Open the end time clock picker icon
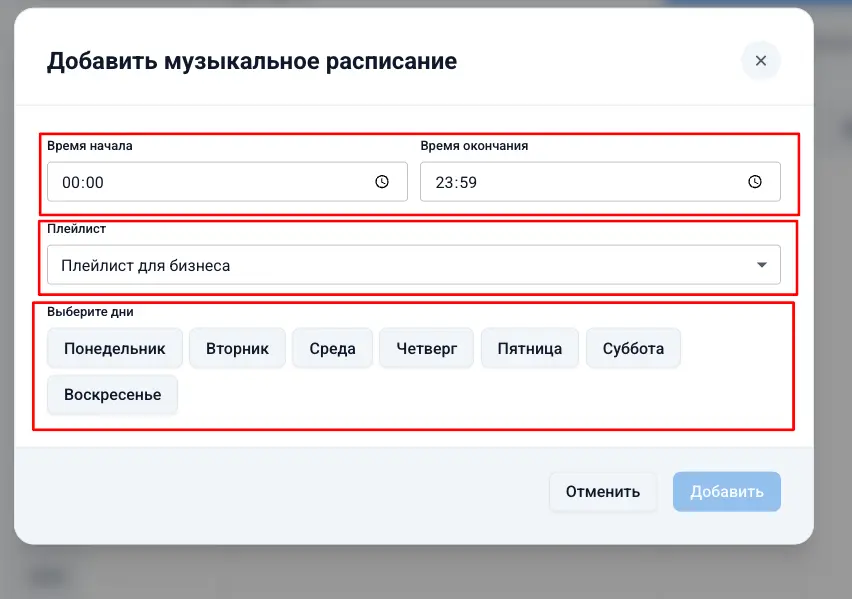This screenshot has width=852, height=599. pyautogui.click(x=755, y=182)
